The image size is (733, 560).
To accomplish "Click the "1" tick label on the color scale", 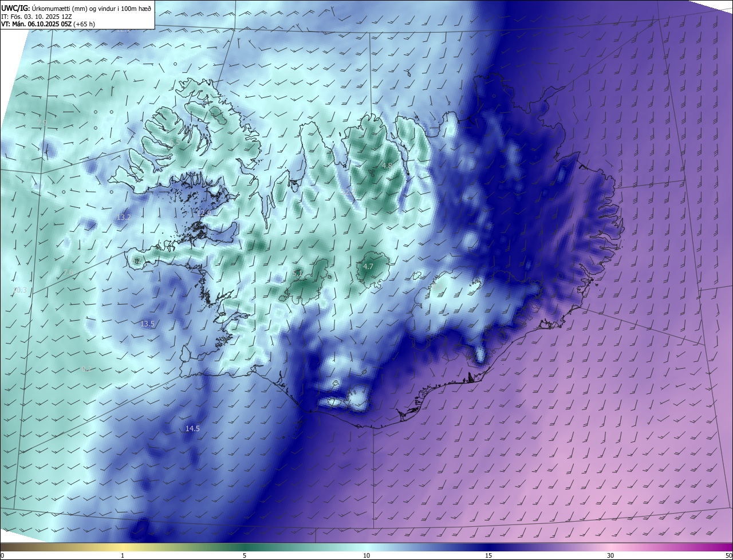I will [123, 555].
